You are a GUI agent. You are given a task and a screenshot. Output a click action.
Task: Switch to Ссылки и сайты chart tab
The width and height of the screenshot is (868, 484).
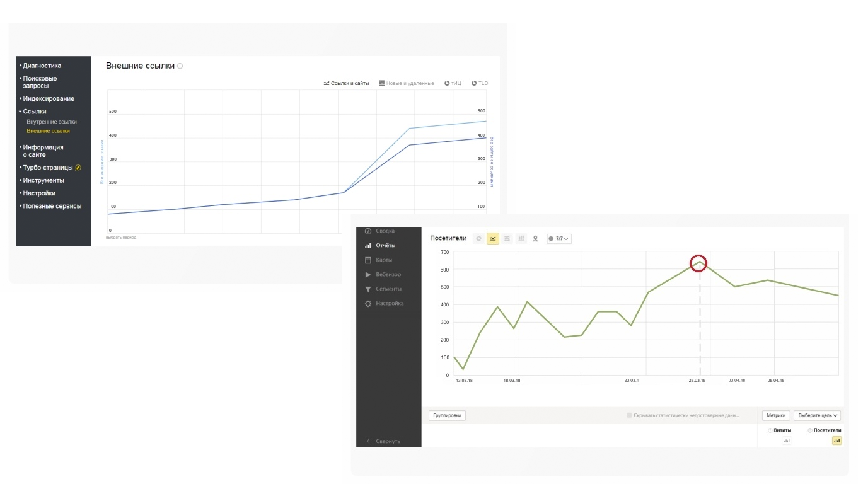(x=346, y=83)
